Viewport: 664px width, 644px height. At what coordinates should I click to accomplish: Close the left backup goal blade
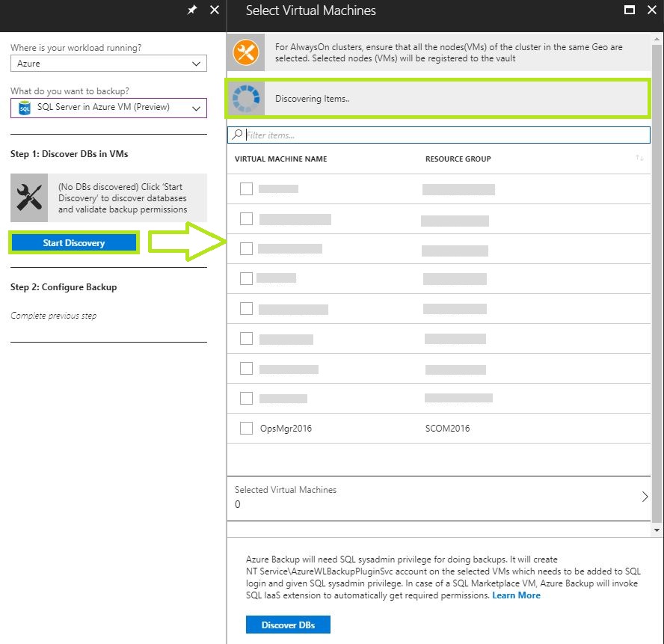215,10
